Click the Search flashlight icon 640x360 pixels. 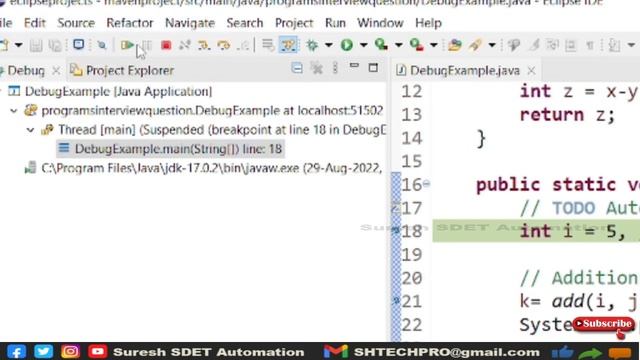(475, 45)
